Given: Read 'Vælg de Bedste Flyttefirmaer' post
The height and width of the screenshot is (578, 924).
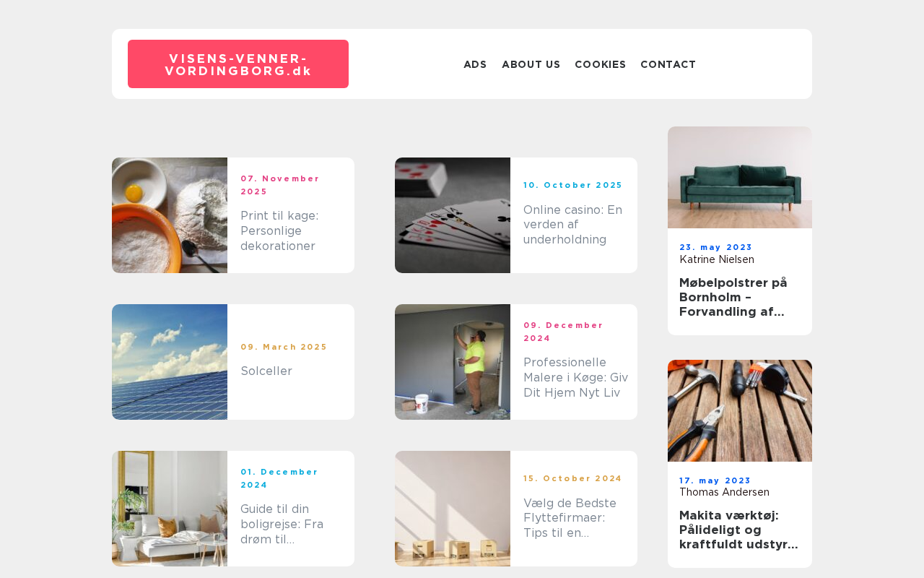Looking at the screenshot, I should click(570, 518).
